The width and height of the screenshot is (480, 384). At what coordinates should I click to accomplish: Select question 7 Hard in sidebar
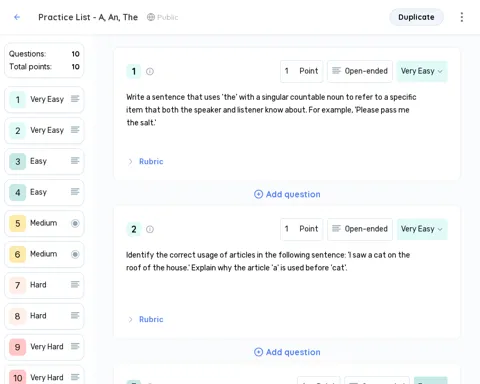pos(44,285)
